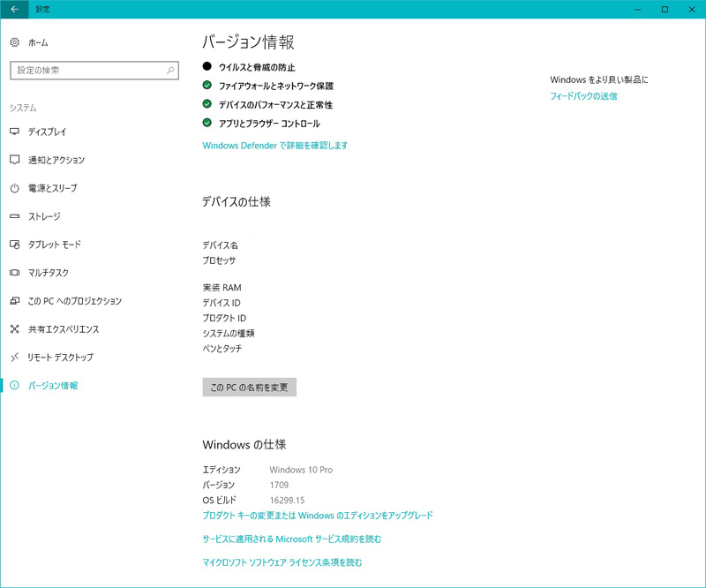Open Windows Defender で詳細を確認します link

(275, 146)
